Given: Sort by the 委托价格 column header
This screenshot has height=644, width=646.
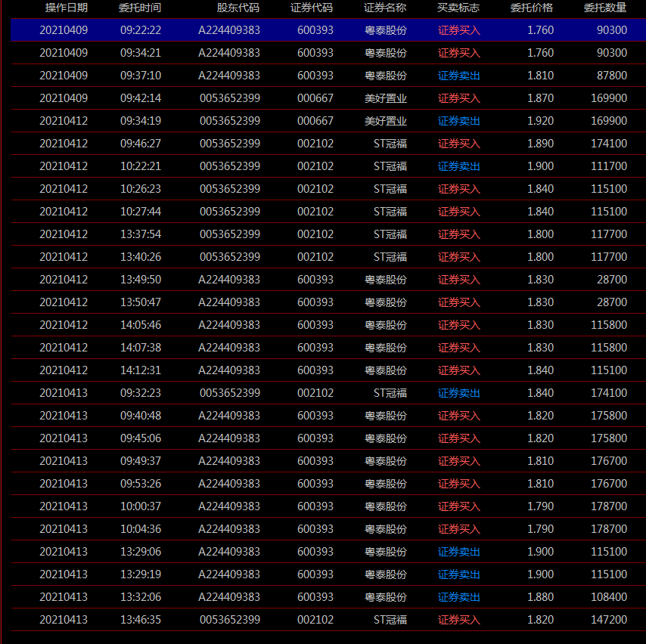Looking at the screenshot, I should 532,8.
